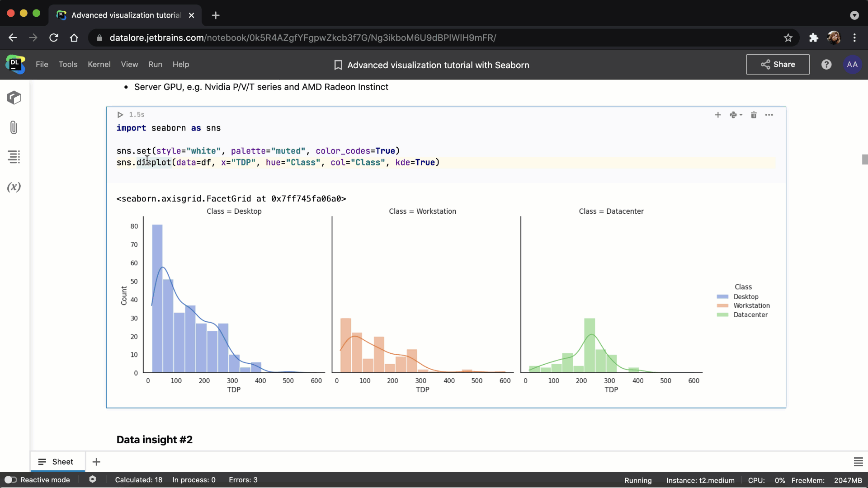868x488 pixels.
Task: Click the Desktop legend color swatch
Action: 722,297
